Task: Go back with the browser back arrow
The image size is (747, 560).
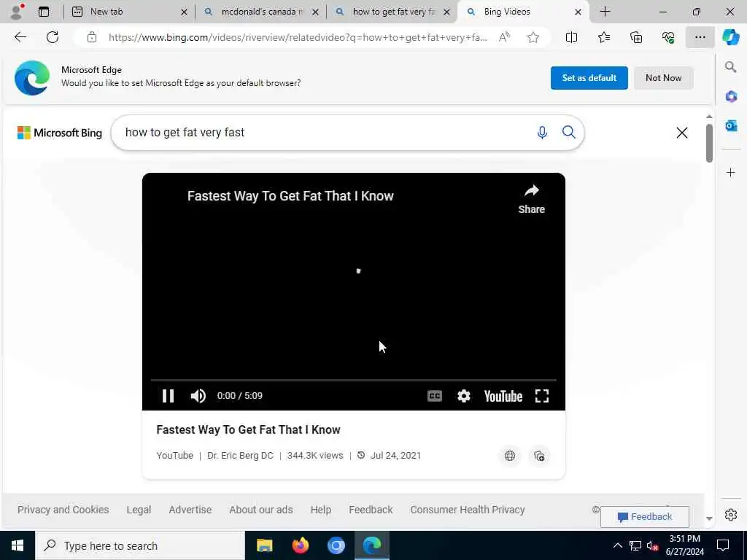Action: pos(20,37)
